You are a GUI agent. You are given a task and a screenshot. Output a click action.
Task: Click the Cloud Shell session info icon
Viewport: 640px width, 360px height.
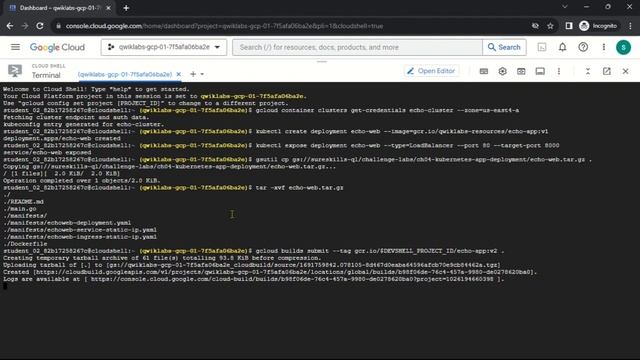[x=540, y=71]
